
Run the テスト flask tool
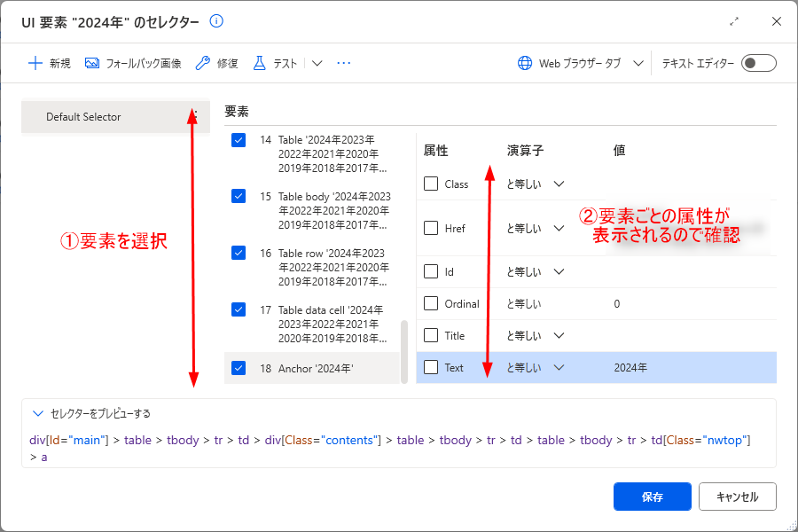tap(275, 63)
